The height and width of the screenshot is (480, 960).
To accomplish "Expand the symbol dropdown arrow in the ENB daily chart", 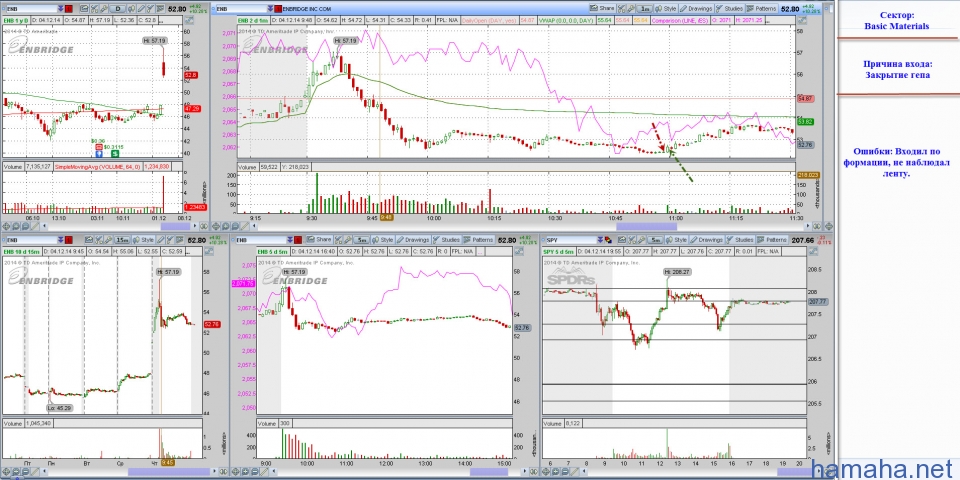I will pos(61,9).
